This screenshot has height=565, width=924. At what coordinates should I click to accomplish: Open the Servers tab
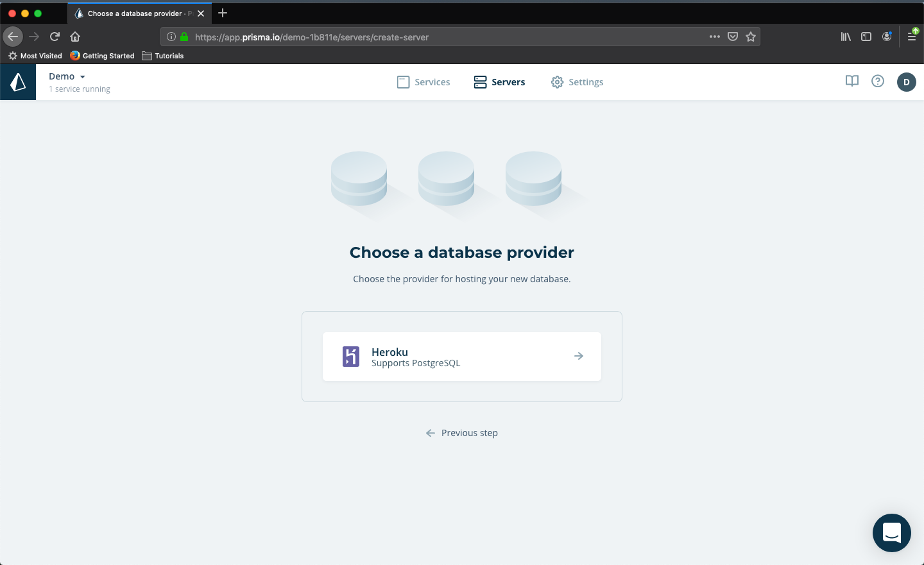tap(499, 82)
